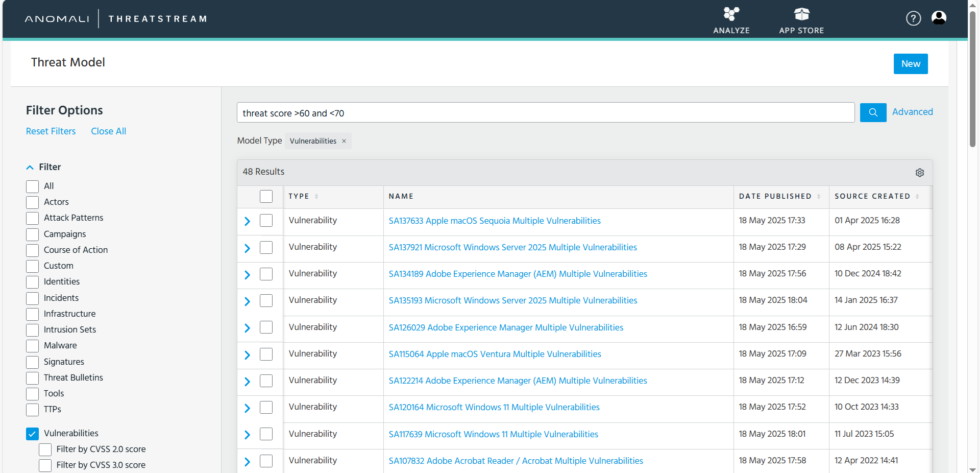
Task: Check the Attack Patterns filter checkbox
Action: pyautogui.click(x=32, y=218)
